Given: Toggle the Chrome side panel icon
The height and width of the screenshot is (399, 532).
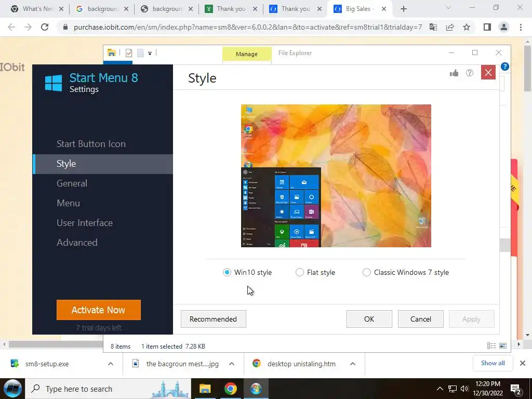Looking at the screenshot, I should click(x=487, y=27).
